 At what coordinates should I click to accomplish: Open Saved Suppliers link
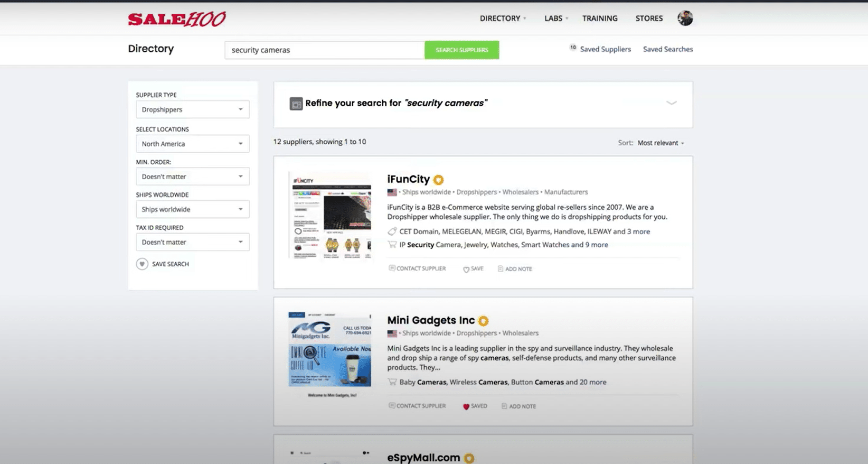tap(605, 49)
